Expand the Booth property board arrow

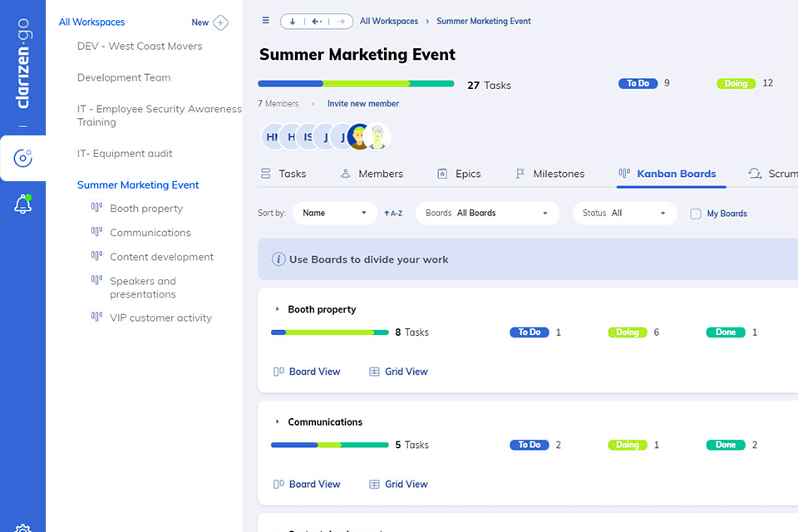(x=278, y=309)
